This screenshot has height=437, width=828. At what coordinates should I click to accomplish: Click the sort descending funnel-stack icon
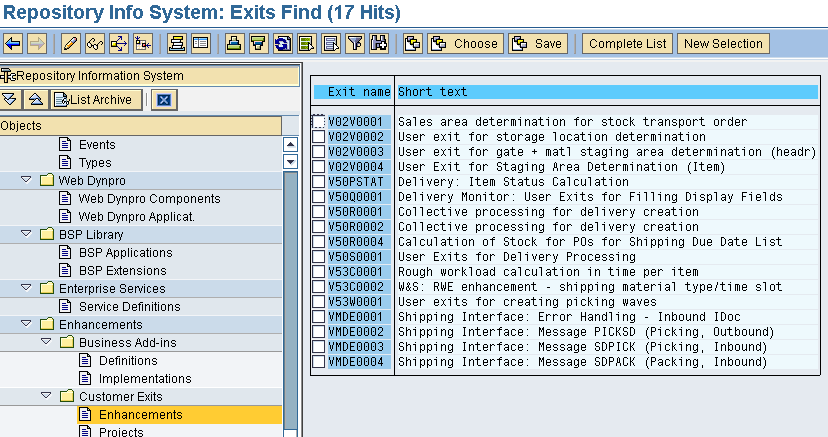coord(258,44)
